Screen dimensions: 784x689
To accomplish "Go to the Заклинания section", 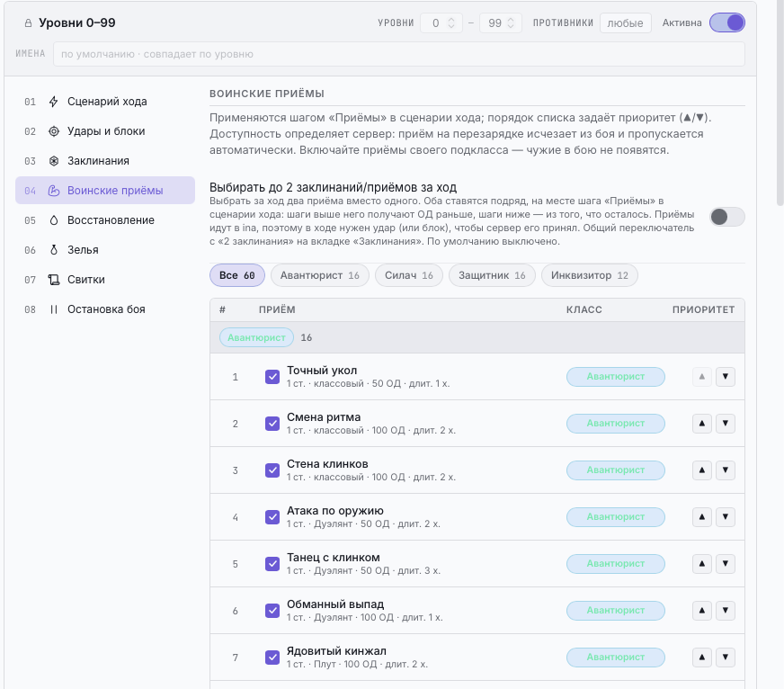I will tap(105, 161).
